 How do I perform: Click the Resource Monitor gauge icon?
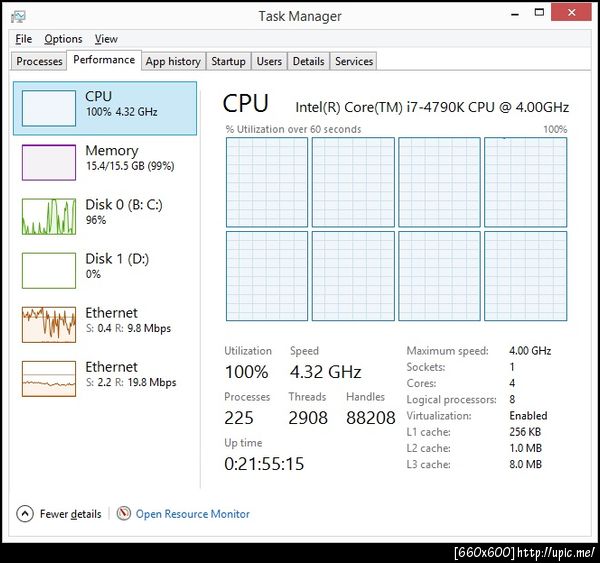pos(124,514)
